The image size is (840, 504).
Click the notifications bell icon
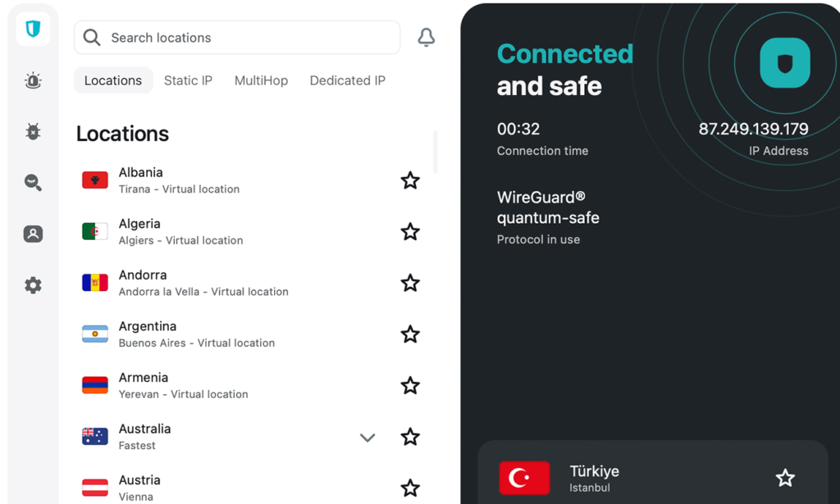point(427,38)
